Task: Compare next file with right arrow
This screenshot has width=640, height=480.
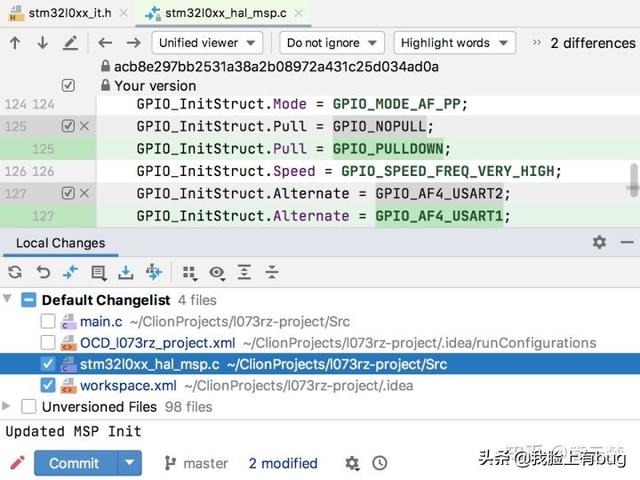Action: point(133,42)
